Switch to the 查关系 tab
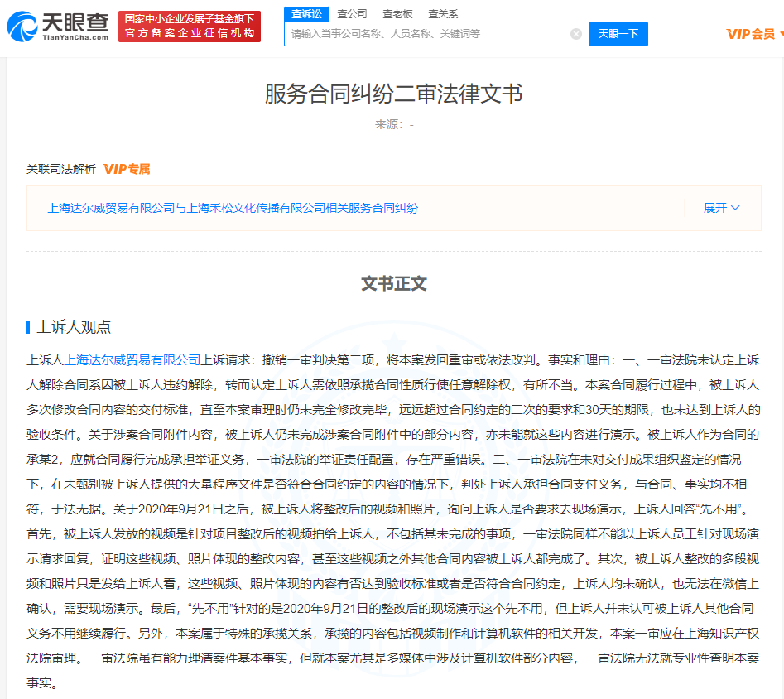 (443, 14)
